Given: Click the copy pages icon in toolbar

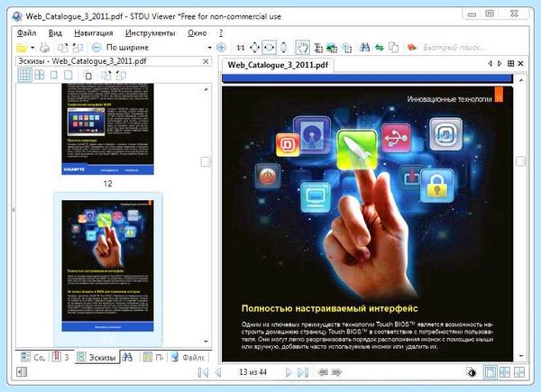Looking at the screenshot, I should point(393,48).
